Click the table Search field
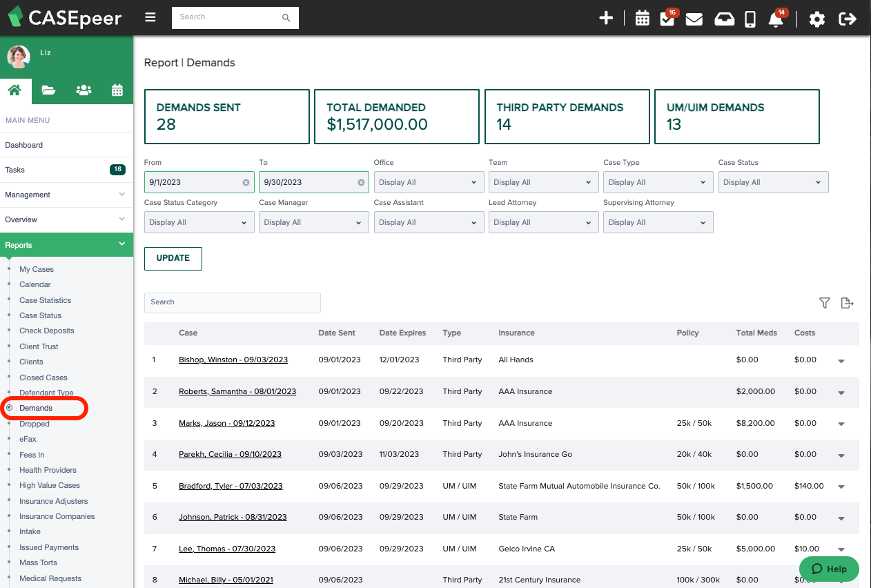871x588 pixels. pyautogui.click(x=233, y=302)
